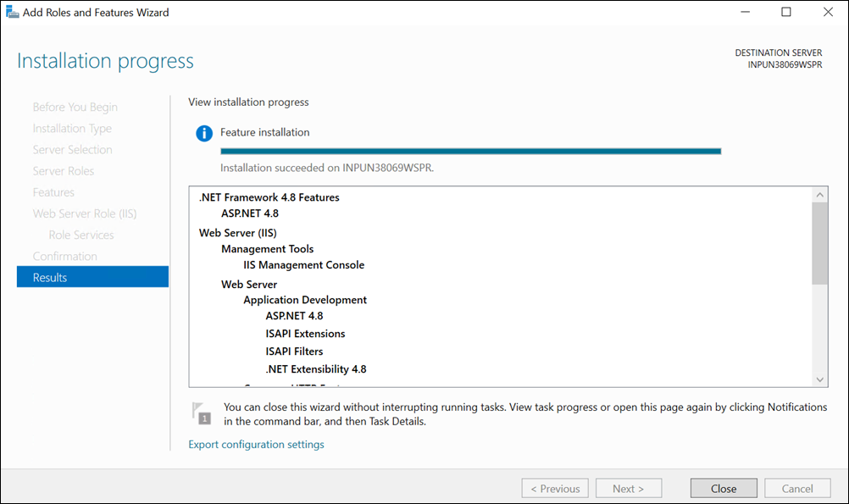Select the Results step in sidebar

92,277
